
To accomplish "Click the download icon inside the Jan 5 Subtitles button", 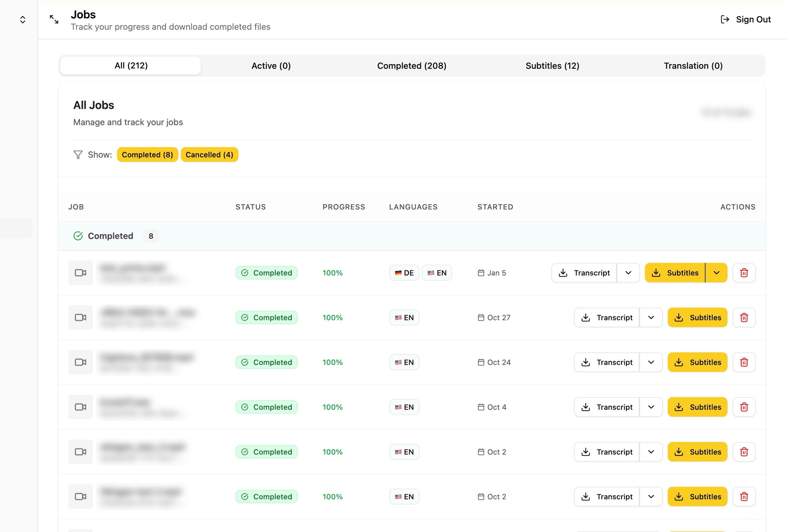I will tap(656, 273).
